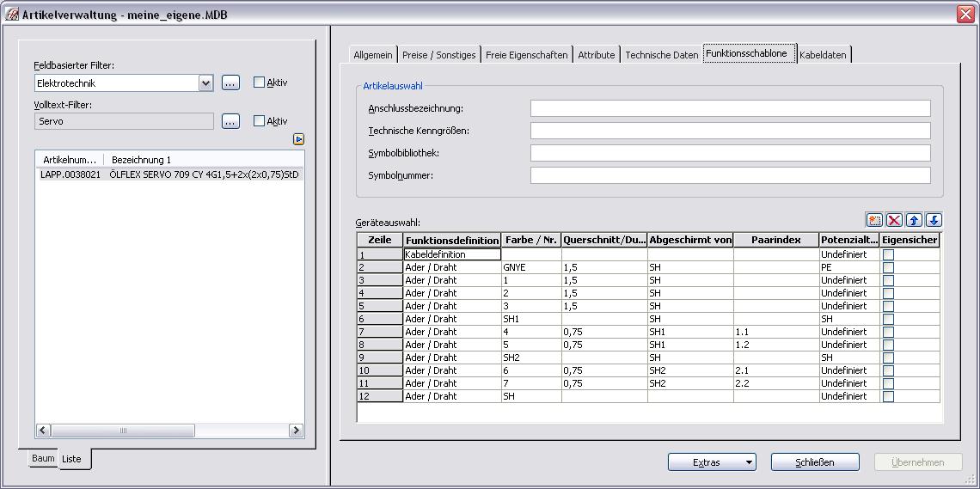The height and width of the screenshot is (489, 980).
Task: Click the Eigensicher column header
Action: point(910,240)
